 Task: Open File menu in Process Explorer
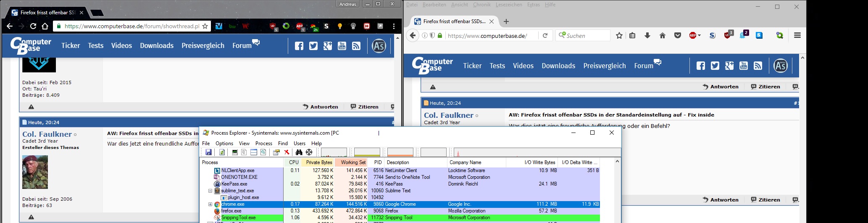tap(206, 143)
